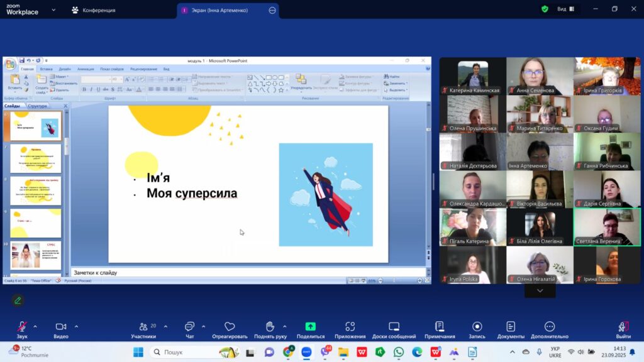Open Zoom Workplace dropdown chevron
644x362 pixels.
click(x=53, y=10)
